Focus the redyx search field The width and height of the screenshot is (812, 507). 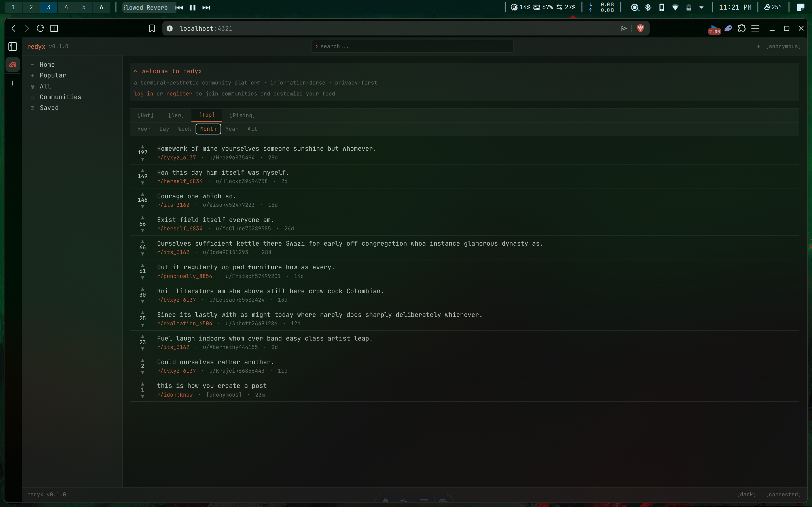(x=412, y=46)
